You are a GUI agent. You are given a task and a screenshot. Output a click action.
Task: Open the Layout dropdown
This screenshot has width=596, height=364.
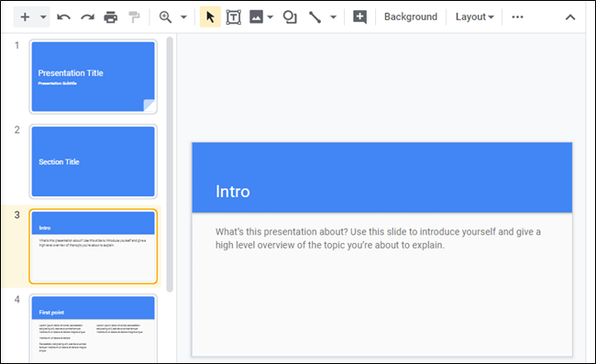475,17
